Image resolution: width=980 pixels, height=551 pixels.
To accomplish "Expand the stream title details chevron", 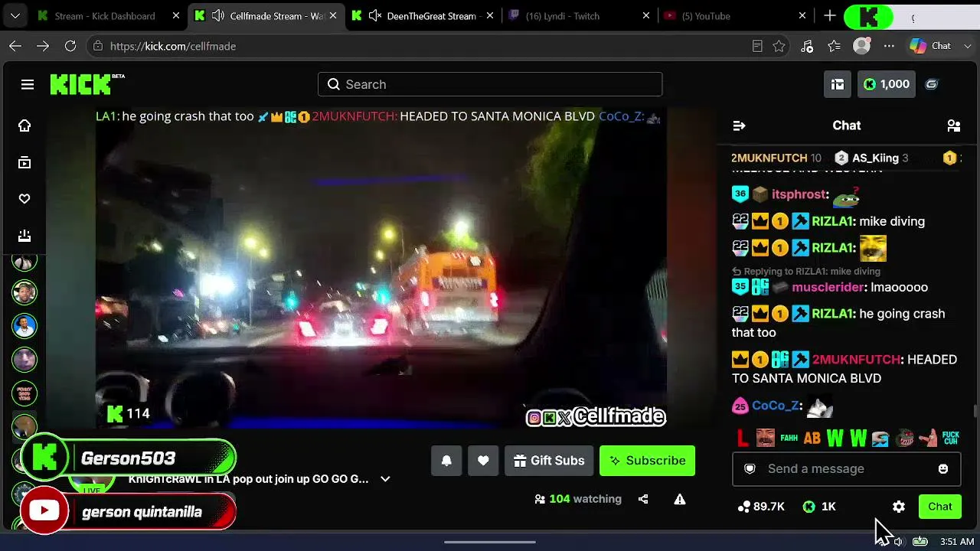I will pyautogui.click(x=385, y=479).
